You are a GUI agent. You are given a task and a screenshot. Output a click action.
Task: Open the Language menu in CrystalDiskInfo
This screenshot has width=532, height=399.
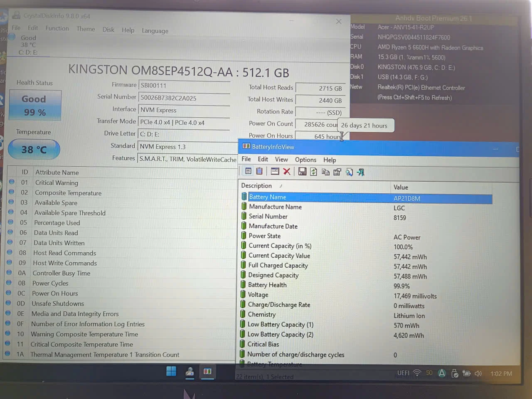pos(155,31)
